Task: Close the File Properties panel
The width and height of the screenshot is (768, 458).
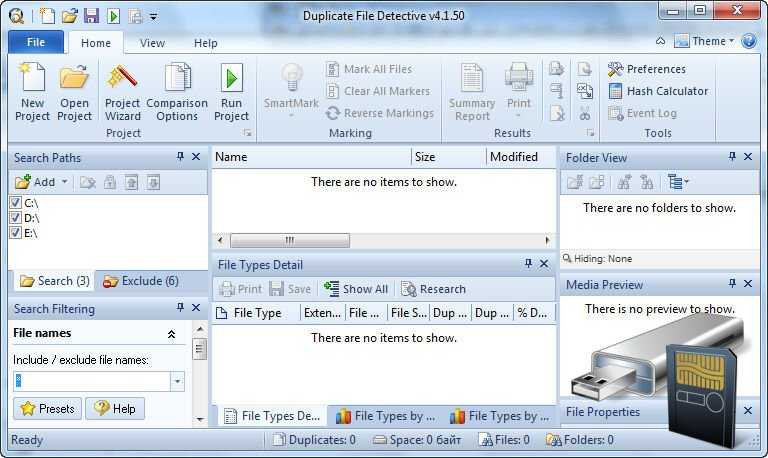Action: pyautogui.click(x=748, y=410)
